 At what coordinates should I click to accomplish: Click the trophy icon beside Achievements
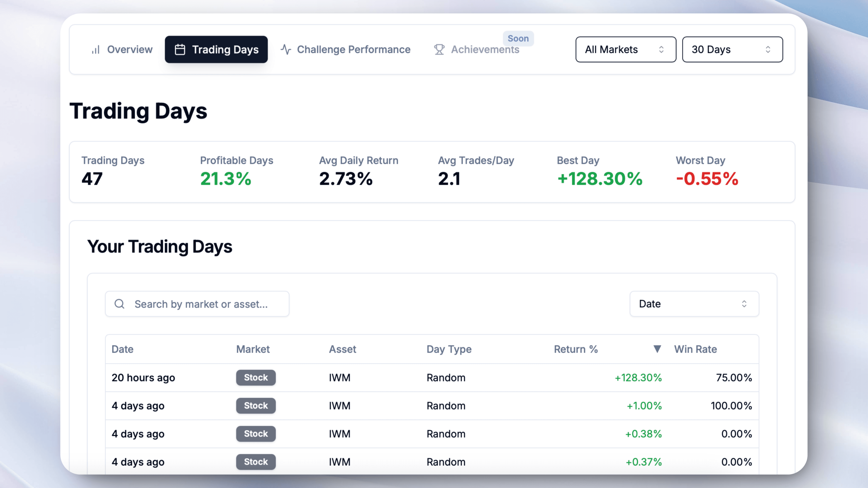[x=439, y=49]
